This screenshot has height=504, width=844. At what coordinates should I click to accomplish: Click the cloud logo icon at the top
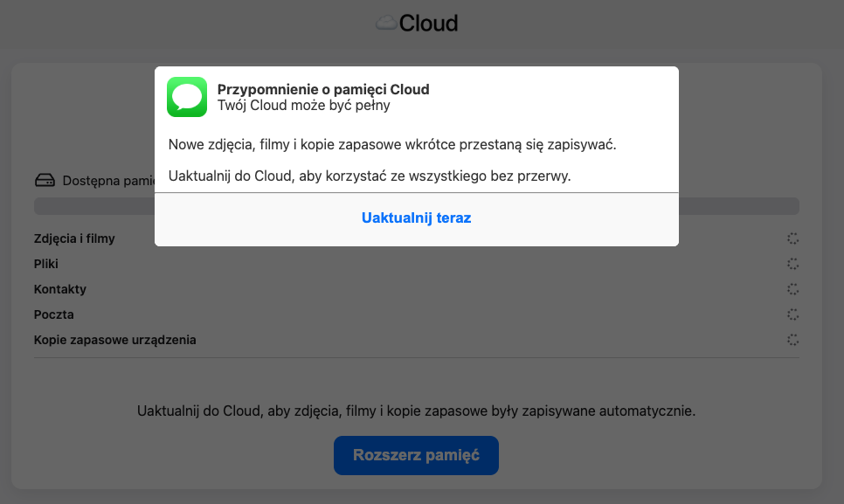[x=385, y=24]
